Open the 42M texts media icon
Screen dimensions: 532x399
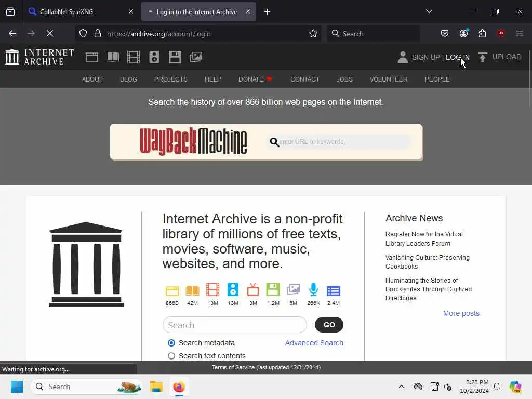point(192,291)
